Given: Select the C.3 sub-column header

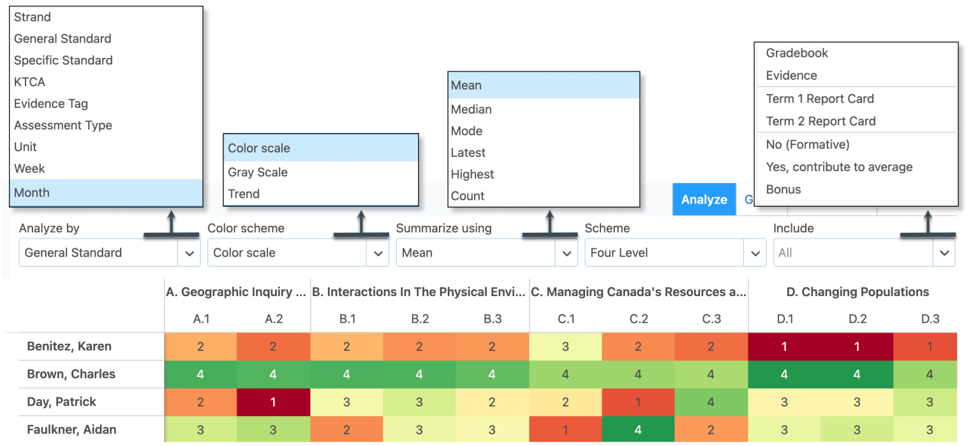Looking at the screenshot, I should tap(711, 319).
